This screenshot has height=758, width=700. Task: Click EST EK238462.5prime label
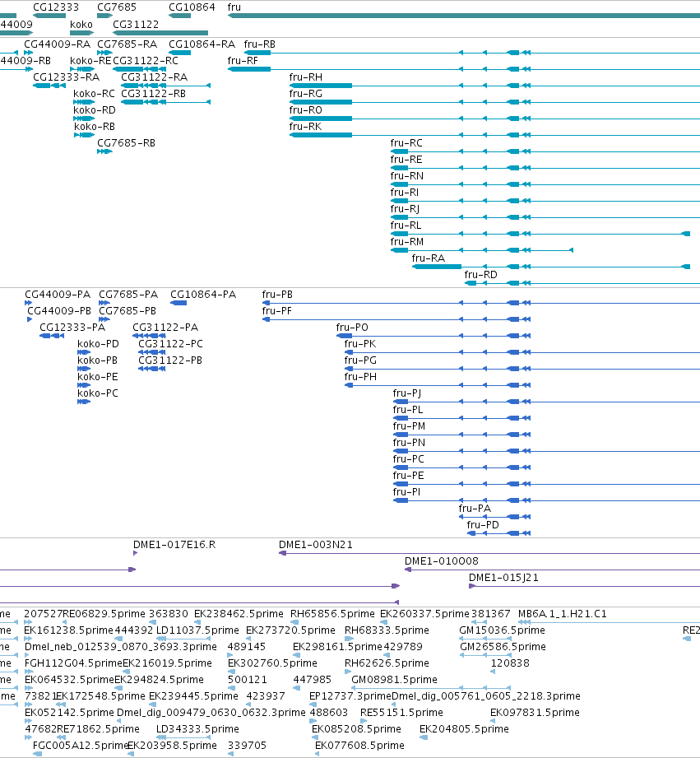239,614
